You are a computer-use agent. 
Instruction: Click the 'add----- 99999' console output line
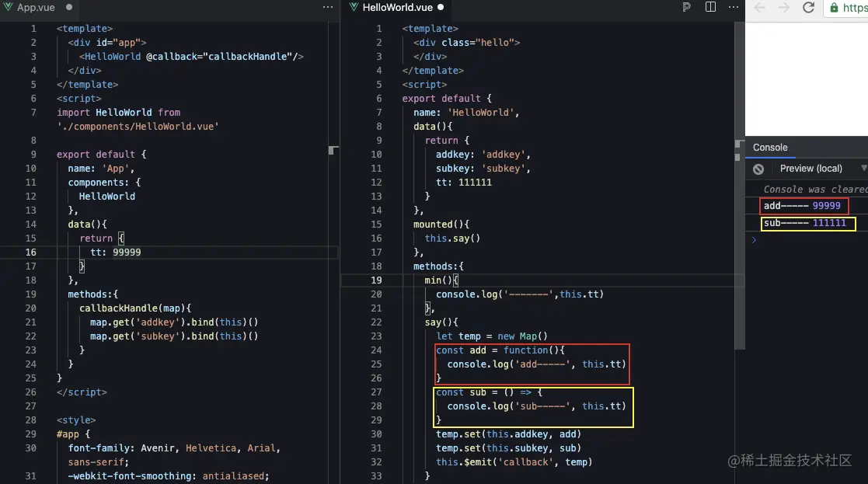pyautogui.click(x=804, y=206)
